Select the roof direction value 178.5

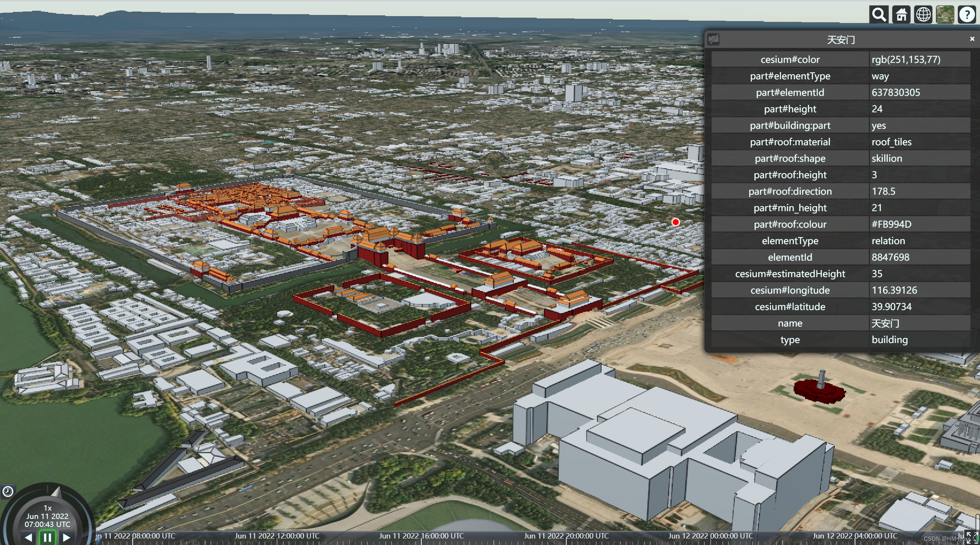click(x=883, y=191)
